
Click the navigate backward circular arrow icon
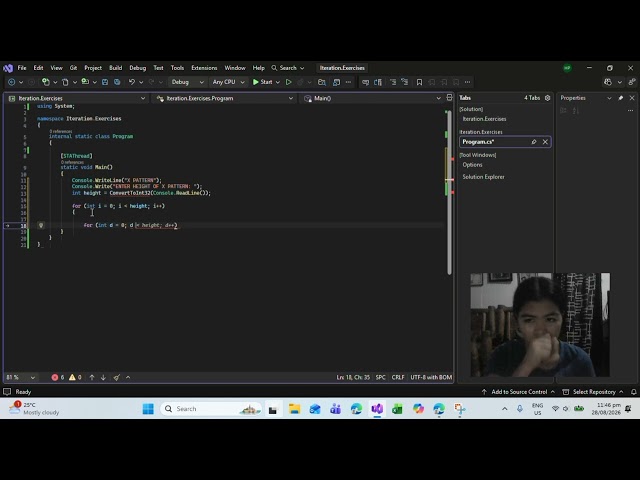pos(11,82)
